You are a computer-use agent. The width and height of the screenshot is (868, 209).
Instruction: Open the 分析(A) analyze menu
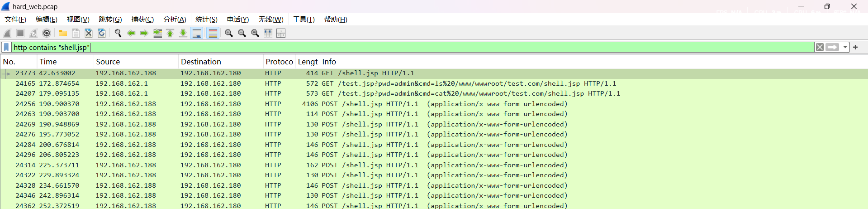click(175, 19)
